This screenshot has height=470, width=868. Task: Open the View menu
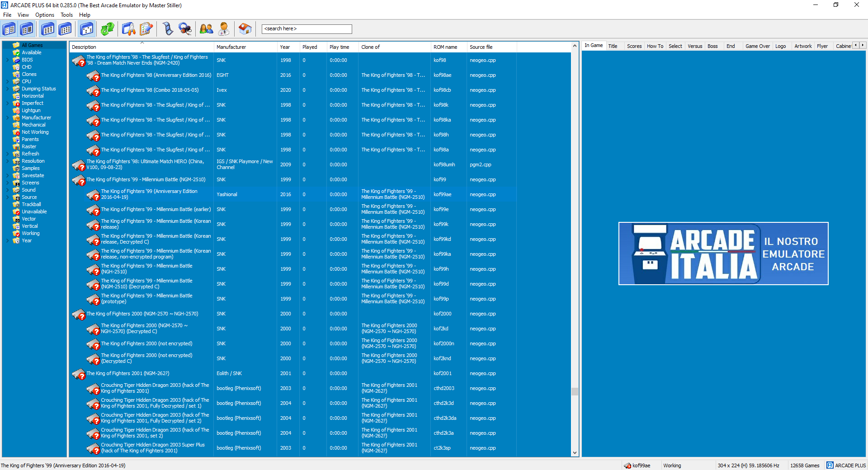click(23, 15)
